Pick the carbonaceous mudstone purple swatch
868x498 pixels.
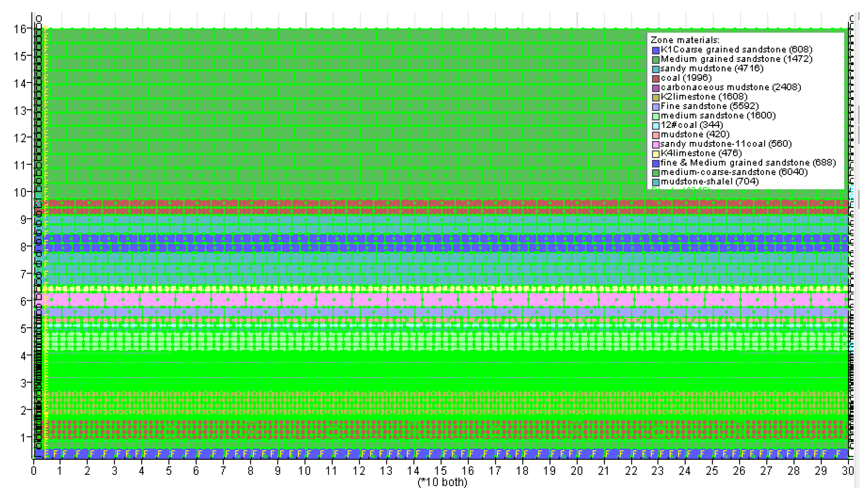pyautogui.click(x=655, y=88)
